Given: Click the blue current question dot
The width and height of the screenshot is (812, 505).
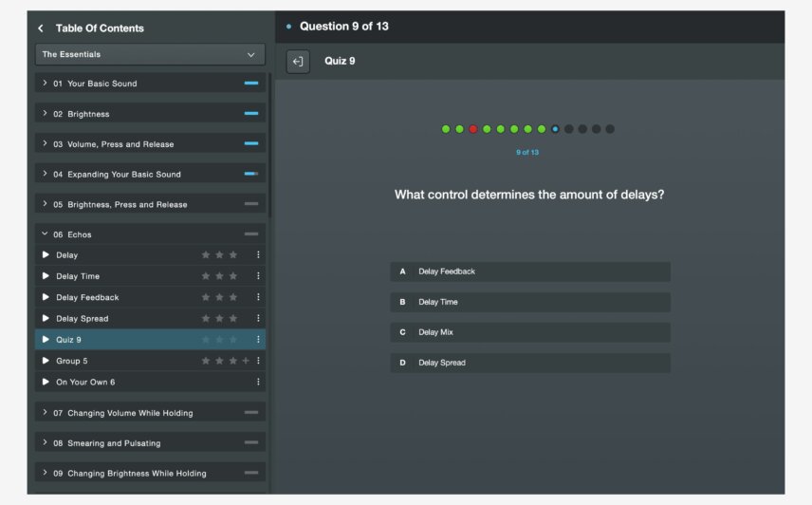Looking at the screenshot, I should click(x=555, y=129).
